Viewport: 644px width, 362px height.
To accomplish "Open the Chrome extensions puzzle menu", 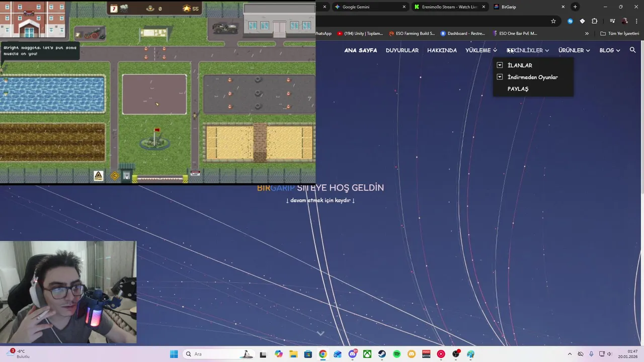I will point(595,21).
